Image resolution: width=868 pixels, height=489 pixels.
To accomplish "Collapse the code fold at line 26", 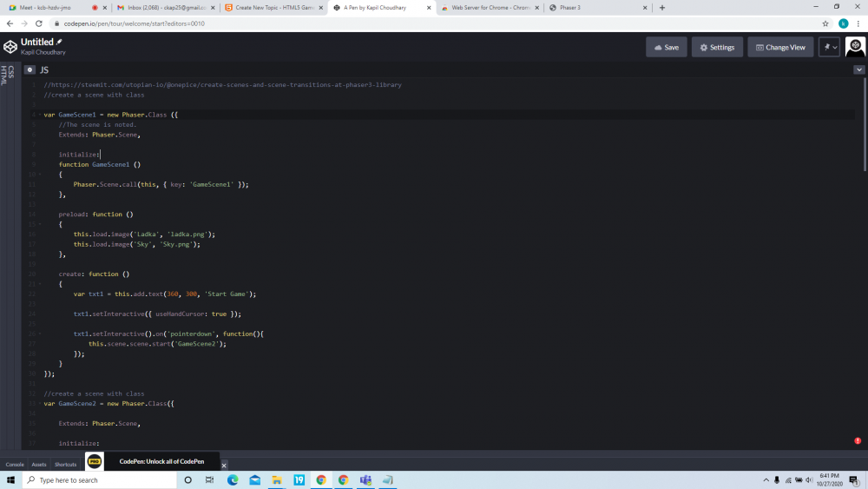I will pos(39,334).
